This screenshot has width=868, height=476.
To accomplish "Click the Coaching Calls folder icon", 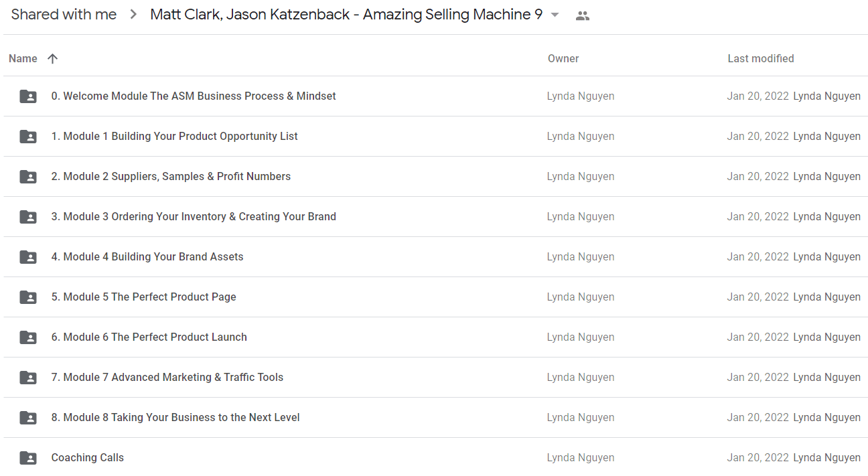I will 28,458.
